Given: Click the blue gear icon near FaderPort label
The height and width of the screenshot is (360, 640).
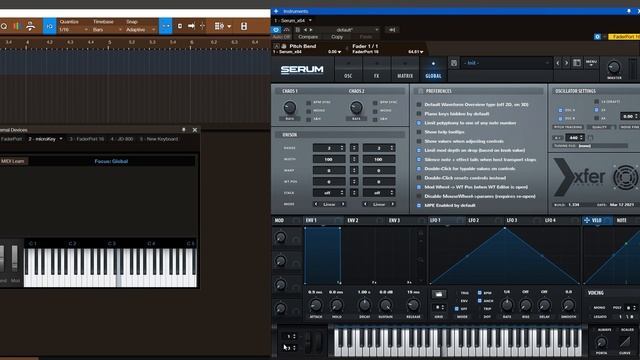Looking at the screenshot, I should coord(598,37).
